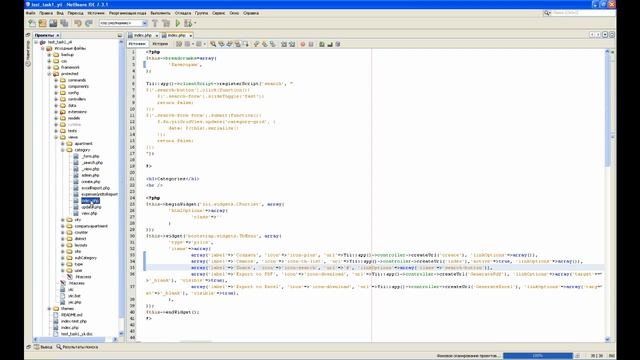Open the Источник menu in menu bar
The width and height of the screenshot is (640, 360).
pyautogui.click(x=96, y=13)
